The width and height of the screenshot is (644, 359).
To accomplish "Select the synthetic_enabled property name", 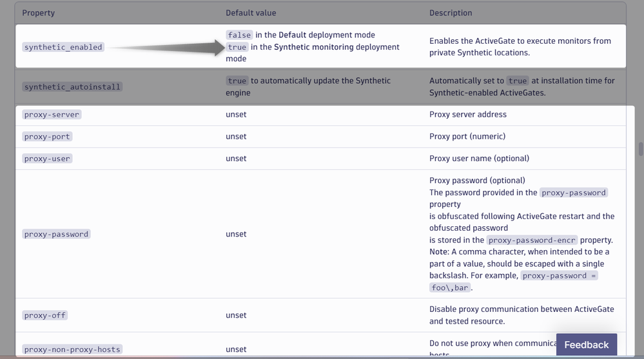I will point(63,47).
